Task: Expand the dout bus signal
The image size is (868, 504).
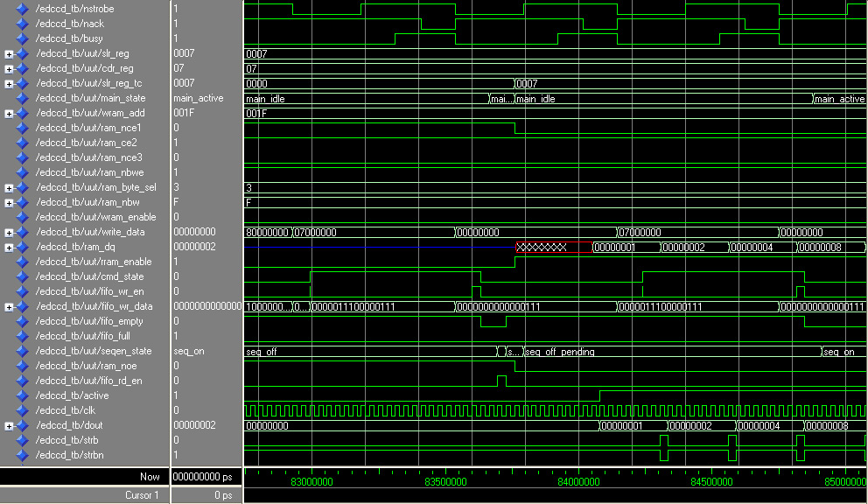Action: (x=9, y=425)
